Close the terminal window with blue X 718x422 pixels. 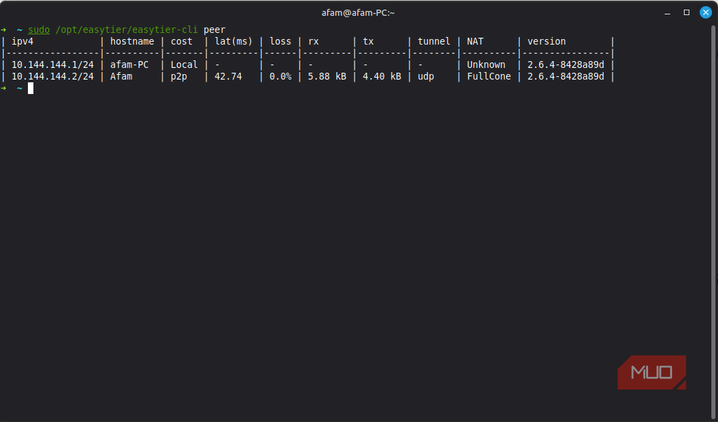click(706, 12)
